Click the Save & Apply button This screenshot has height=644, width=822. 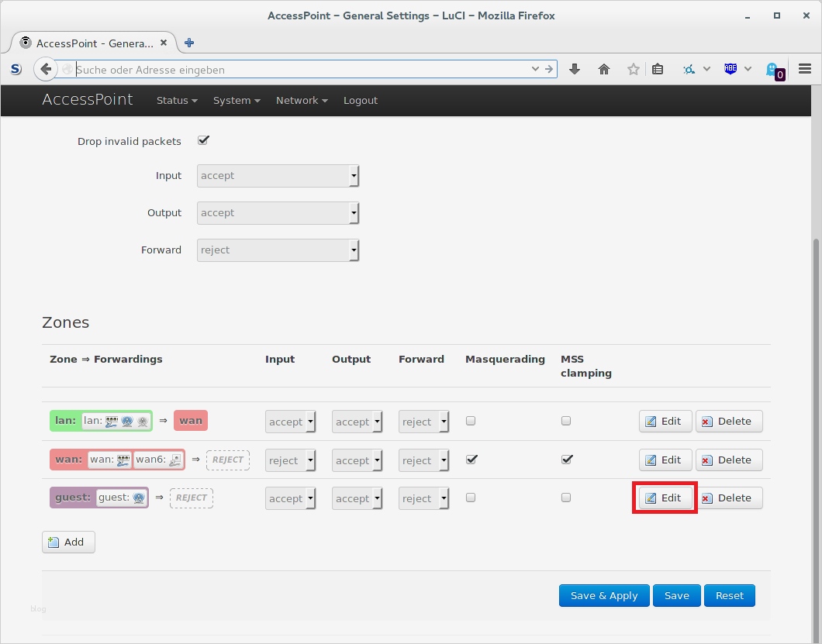(x=603, y=595)
